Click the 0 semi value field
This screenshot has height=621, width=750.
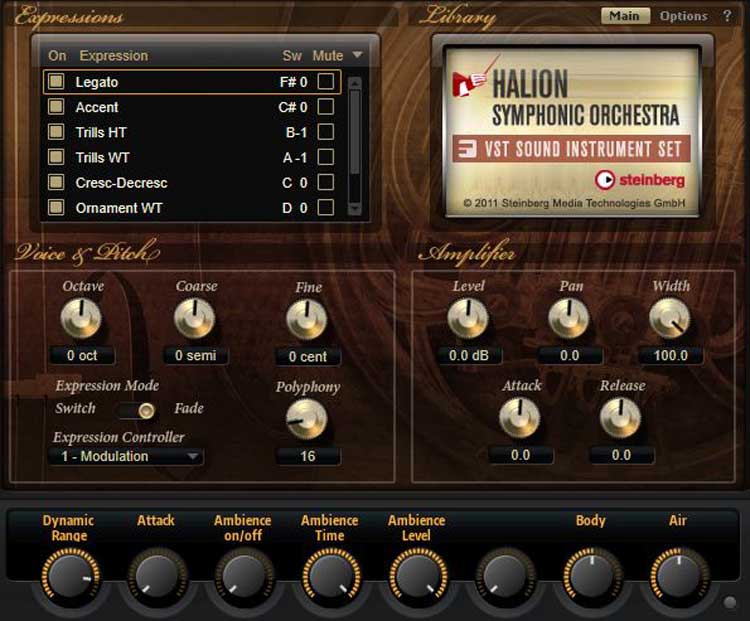[195, 355]
